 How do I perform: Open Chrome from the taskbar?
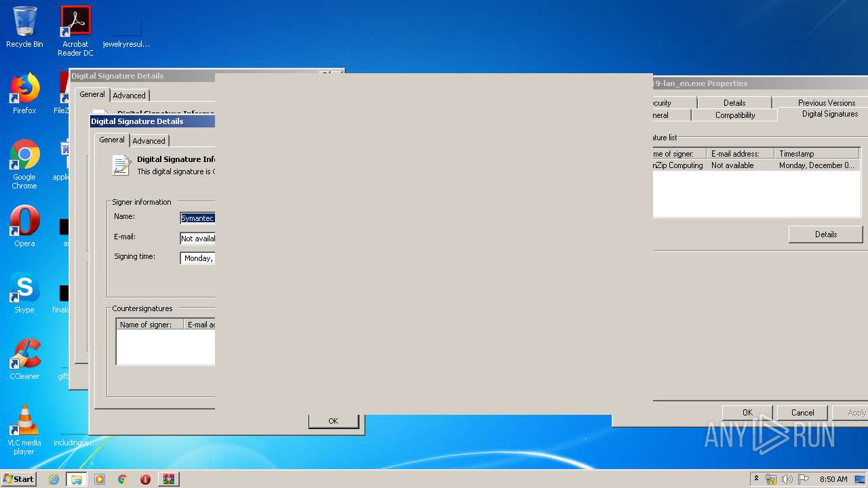[x=123, y=479]
